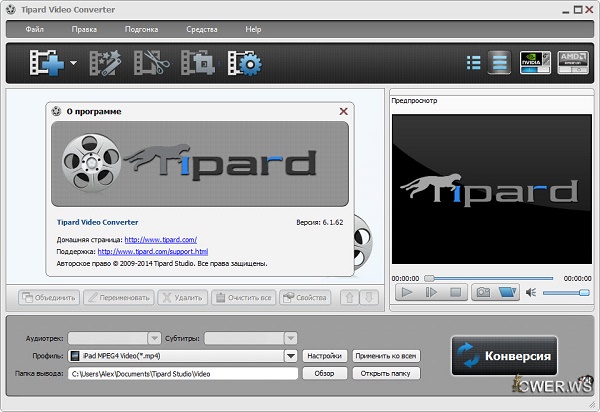600x412 pixels.
Task: Click the Папка вывода path field
Action: tap(182, 373)
